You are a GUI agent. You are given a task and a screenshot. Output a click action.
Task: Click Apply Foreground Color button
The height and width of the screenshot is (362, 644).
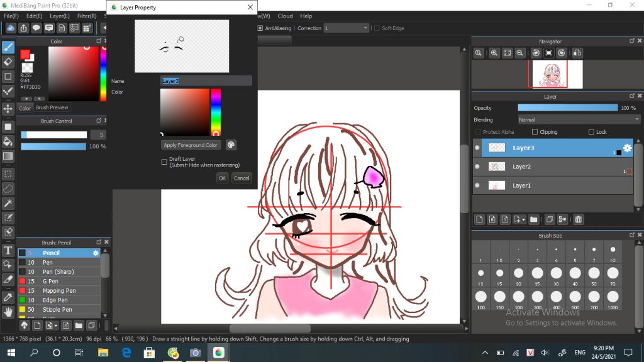191,145
